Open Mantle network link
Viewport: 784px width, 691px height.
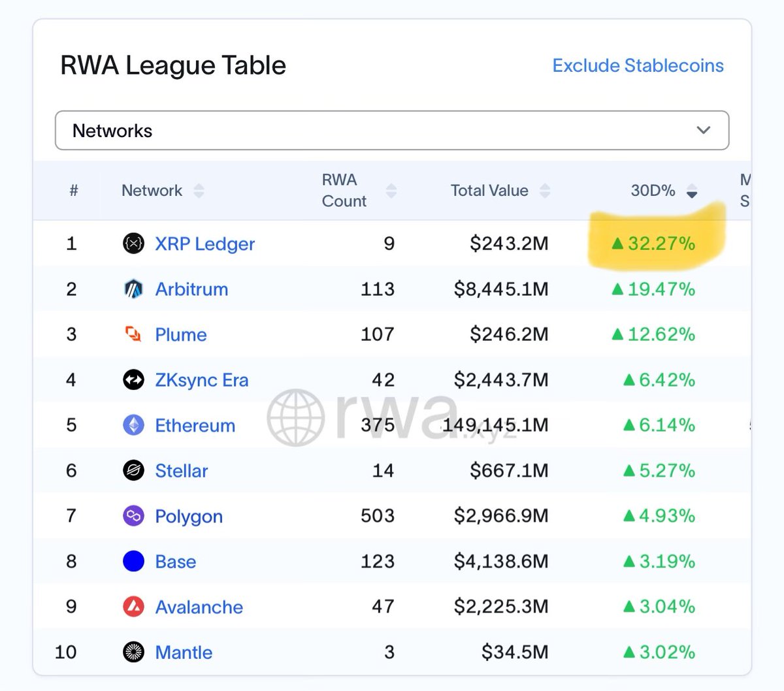pyautogui.click(x=184, y=652)
